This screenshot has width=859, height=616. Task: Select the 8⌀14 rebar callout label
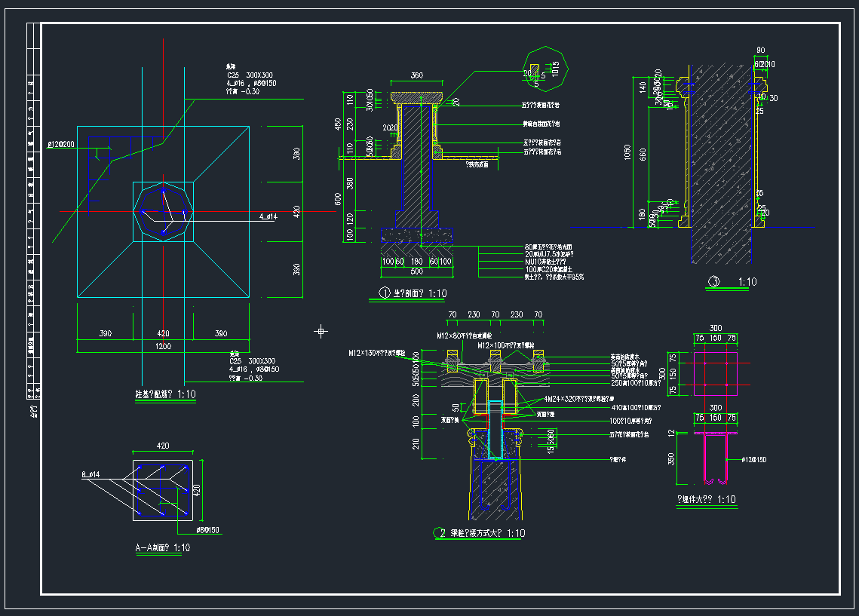pyautogui.click(x=96, y=475)
